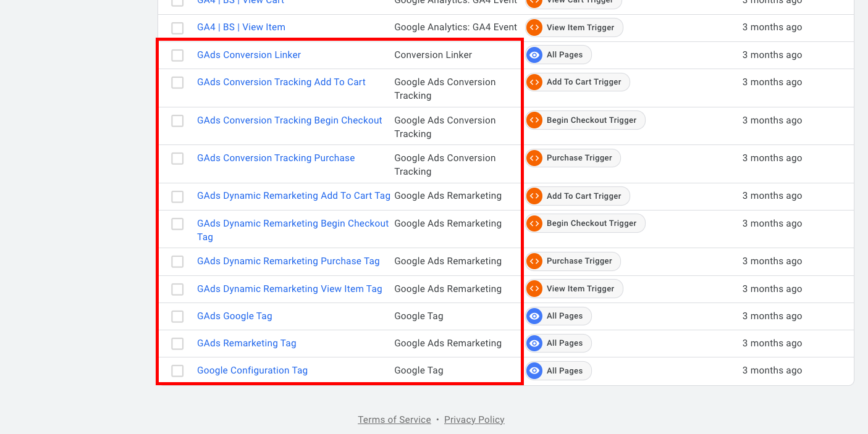Click trigger icon for GAds Dynamic Remarketing Add To Cart Tag
The width and height of the screenshot is (868, 434).
(x=534, y=196)
